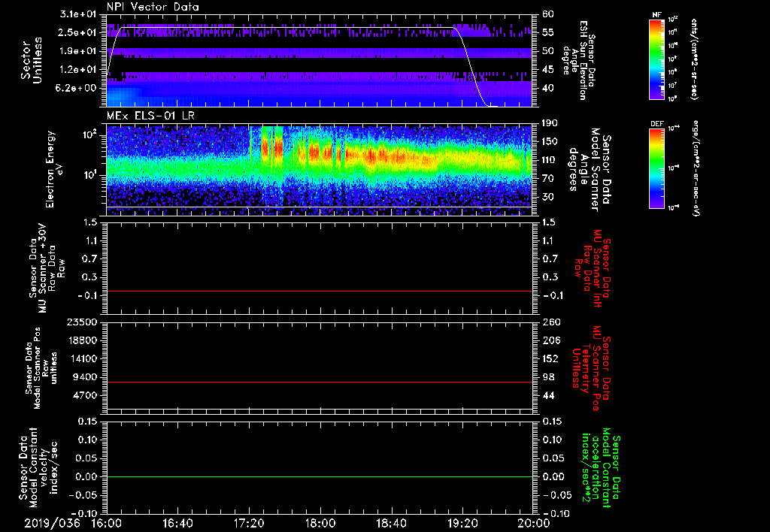The width and height of the screenshot is (770, 532).
Task: Click the 'Electron Energy eV' axis label
Action: tap(54, 170)
